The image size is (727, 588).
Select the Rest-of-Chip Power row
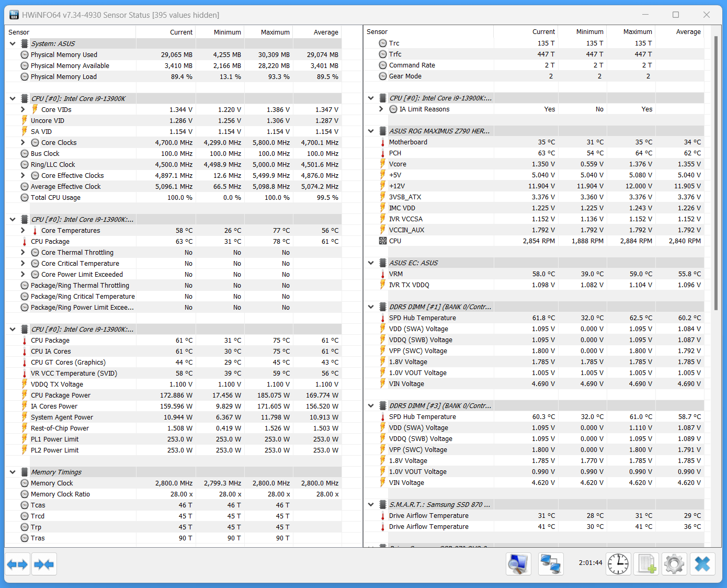tap(173, 428)
